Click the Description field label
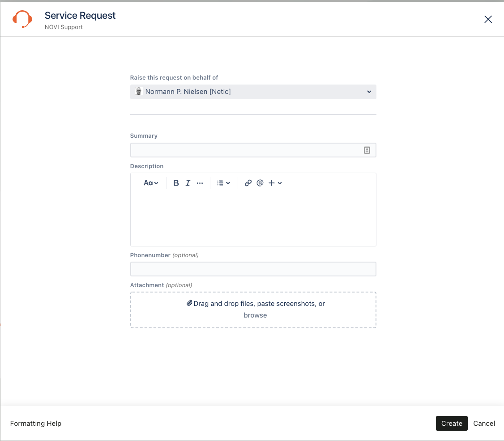The image size is (504, 441). pyautogui.click(x=146, y=166)
